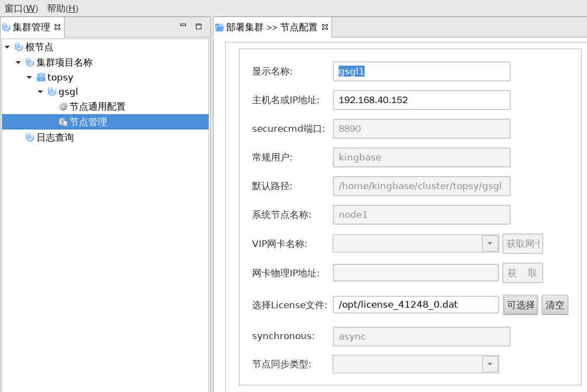Open the VIP network card name dropdown
Viewport: 587px width, 392px height.
(490, 244)
